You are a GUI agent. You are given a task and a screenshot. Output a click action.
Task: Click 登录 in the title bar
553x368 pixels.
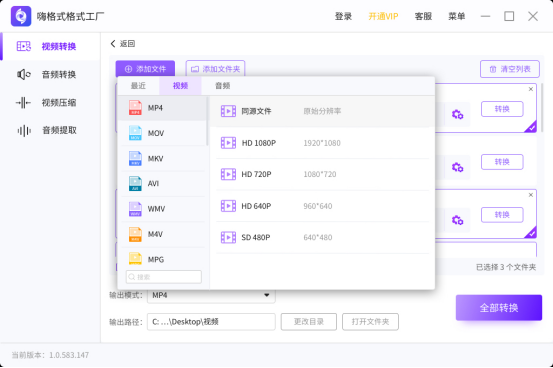pos(343,16)
